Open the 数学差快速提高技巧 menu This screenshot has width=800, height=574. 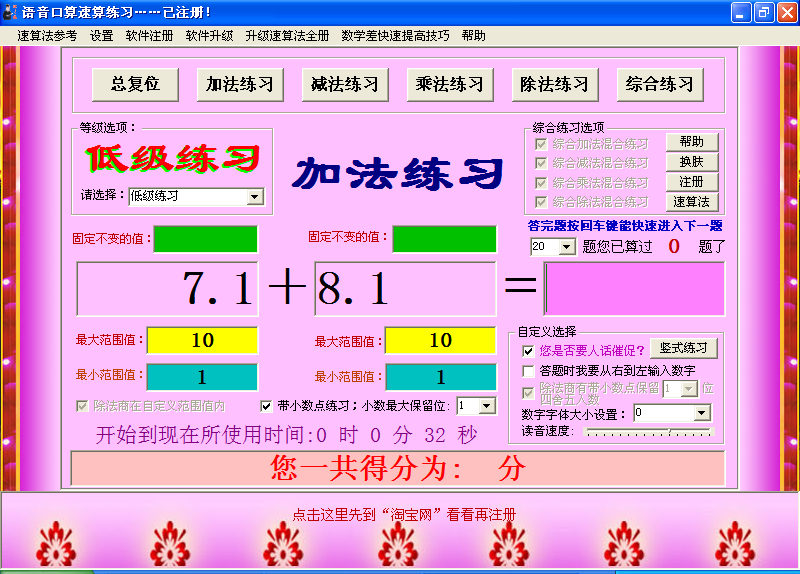(395, 36)
